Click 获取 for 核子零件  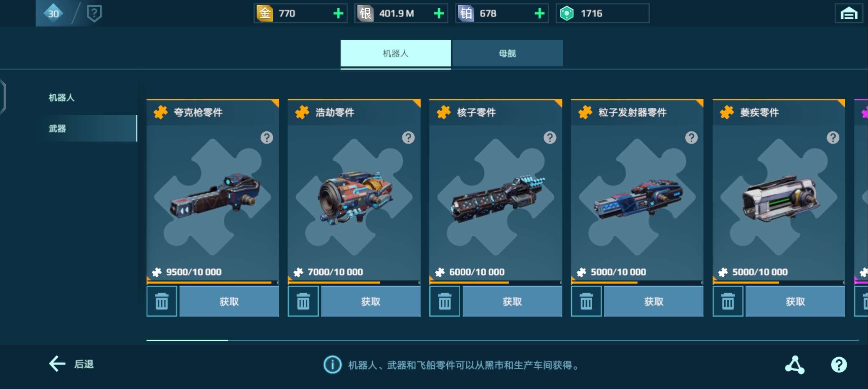(512, 301)
